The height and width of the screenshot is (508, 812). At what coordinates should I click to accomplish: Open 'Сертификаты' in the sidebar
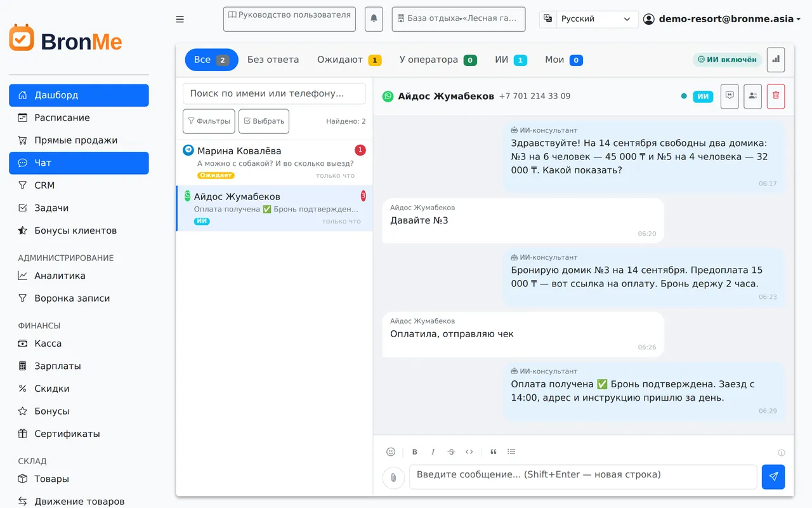(79, 434)
